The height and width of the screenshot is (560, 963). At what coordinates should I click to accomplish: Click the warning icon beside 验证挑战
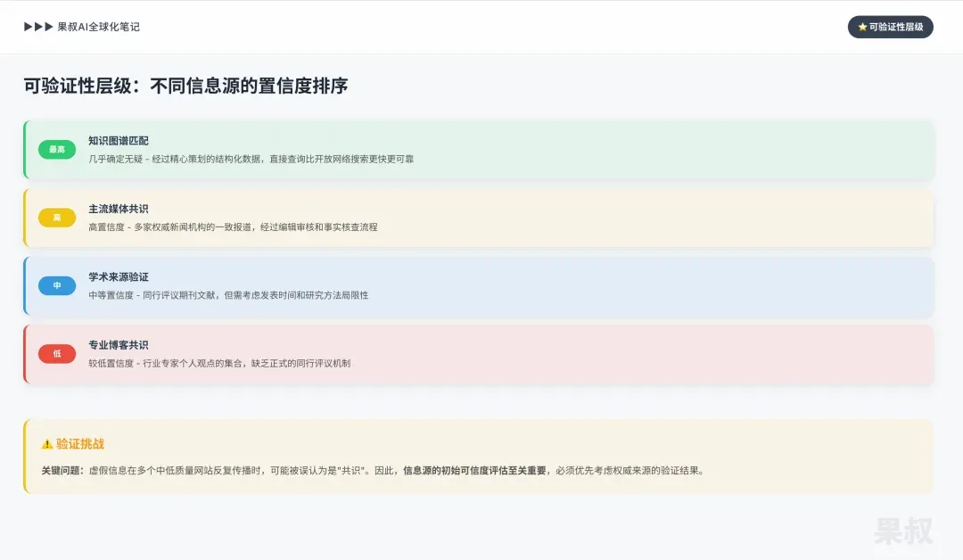click(47, 444)
